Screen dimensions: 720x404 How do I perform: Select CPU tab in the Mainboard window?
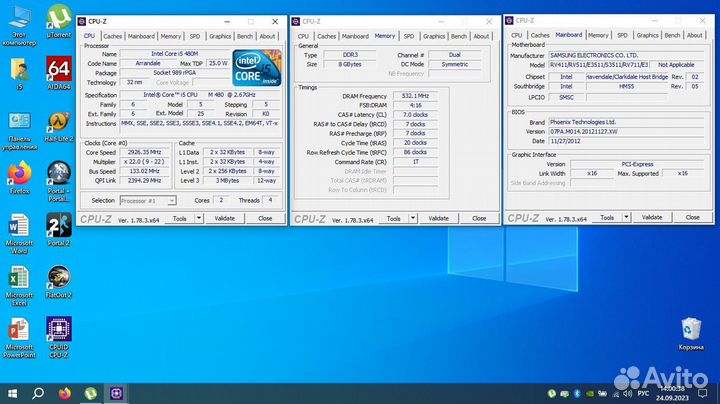(x=517, y=35)
